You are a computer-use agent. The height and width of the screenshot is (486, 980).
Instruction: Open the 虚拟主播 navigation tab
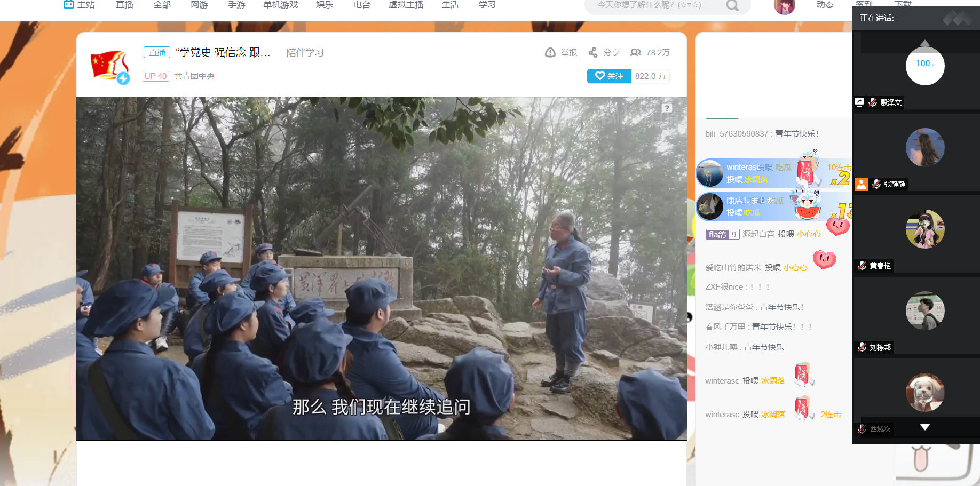pos(406,5)
